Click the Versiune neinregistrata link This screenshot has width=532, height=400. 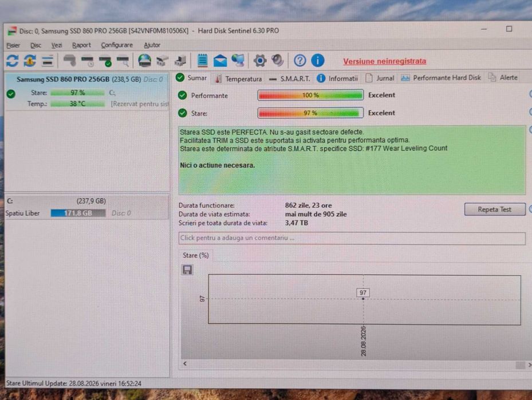tap(384, 61)
